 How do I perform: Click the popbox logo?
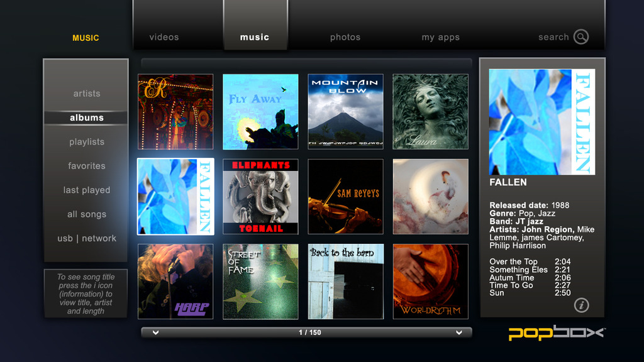(x=557, y=333)
